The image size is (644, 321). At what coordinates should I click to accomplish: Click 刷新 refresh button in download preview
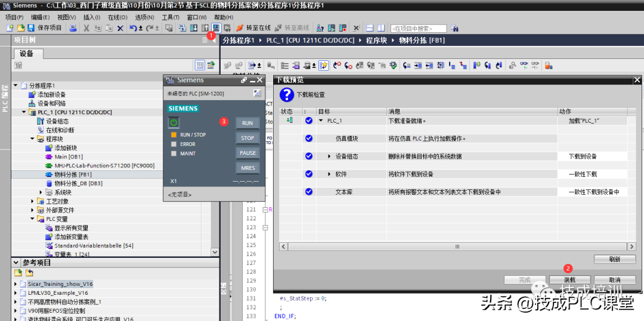pyautogui.click(x=614, y=259)
